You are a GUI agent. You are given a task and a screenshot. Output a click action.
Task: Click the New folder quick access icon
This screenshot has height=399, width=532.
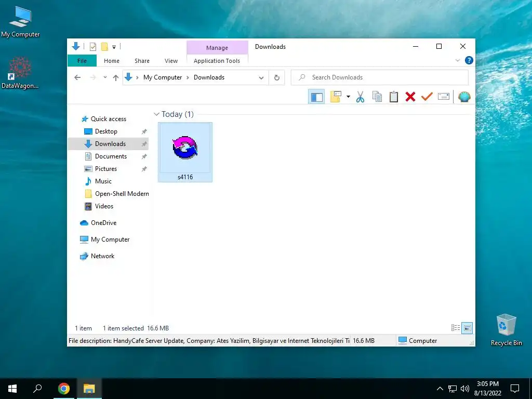point(104,47)
